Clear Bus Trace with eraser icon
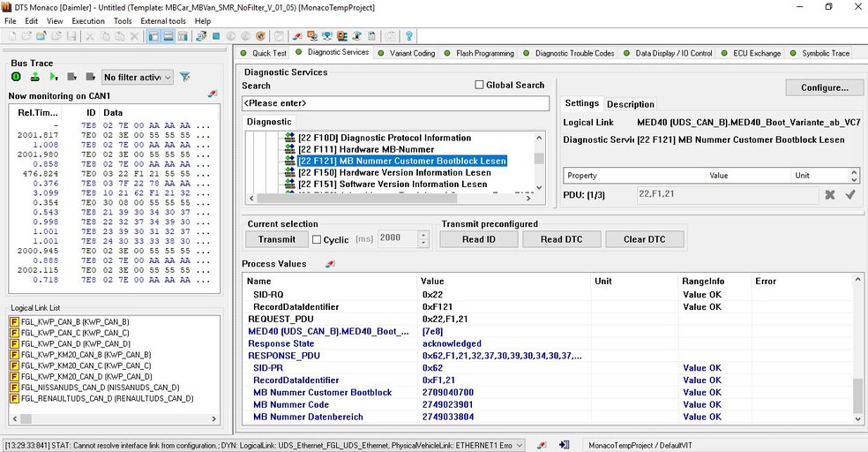 pyautogui.click(x=213, y=94)
